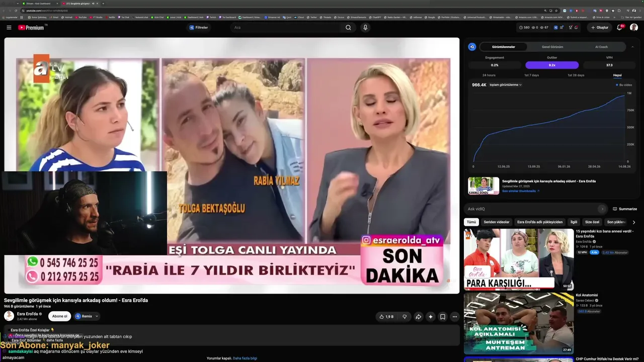
Task: Click the Outlier 9.2x purple pill
Action: pyautogui.click(x=552, y=65)
